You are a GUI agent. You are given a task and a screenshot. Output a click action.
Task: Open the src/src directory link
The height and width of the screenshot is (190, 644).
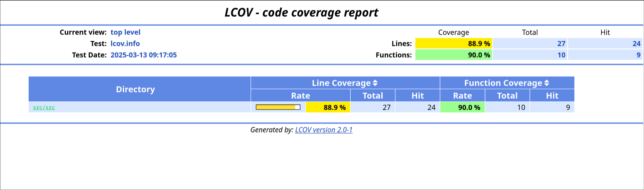pos(44,107)
